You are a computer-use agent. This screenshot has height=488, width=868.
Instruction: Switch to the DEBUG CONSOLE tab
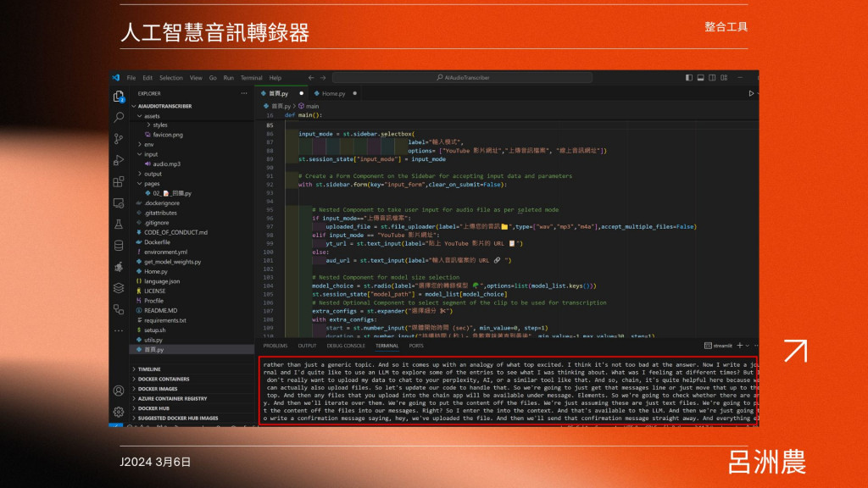[346, 346]
